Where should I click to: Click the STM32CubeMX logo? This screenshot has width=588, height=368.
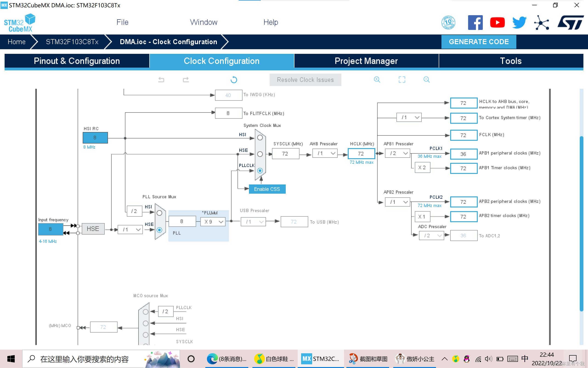[x=20, y=23]
